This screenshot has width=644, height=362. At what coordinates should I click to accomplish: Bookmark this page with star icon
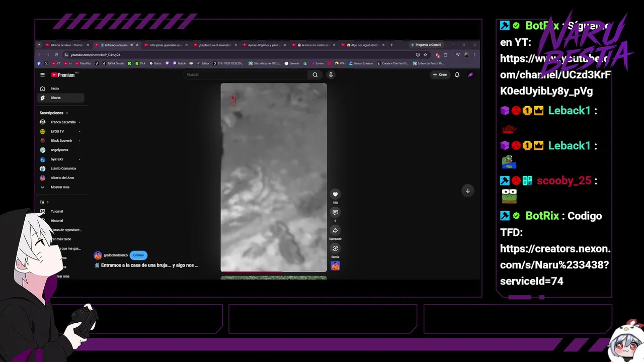coord(425,55)
